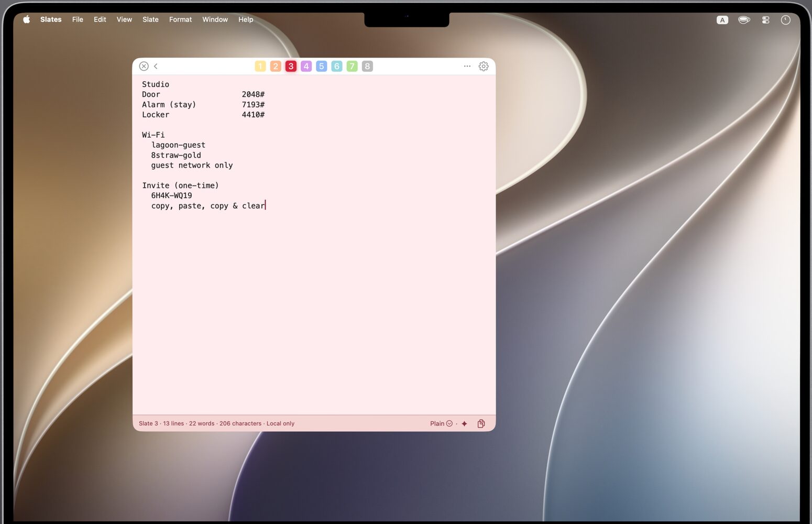Open the Format menu
Image resolution: width=812 pixels, height=524 pixels.
pos(180,19)
